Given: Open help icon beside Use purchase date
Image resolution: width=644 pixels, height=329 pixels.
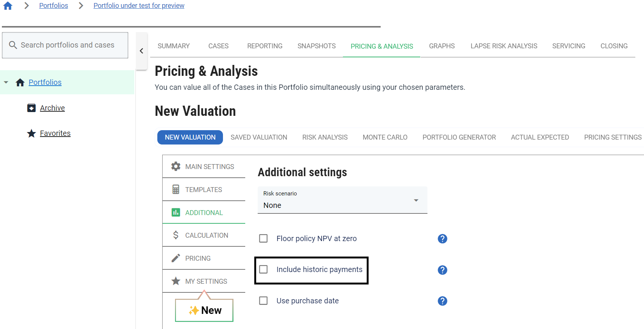Looking at the screenshot, I should click(442, 301).
